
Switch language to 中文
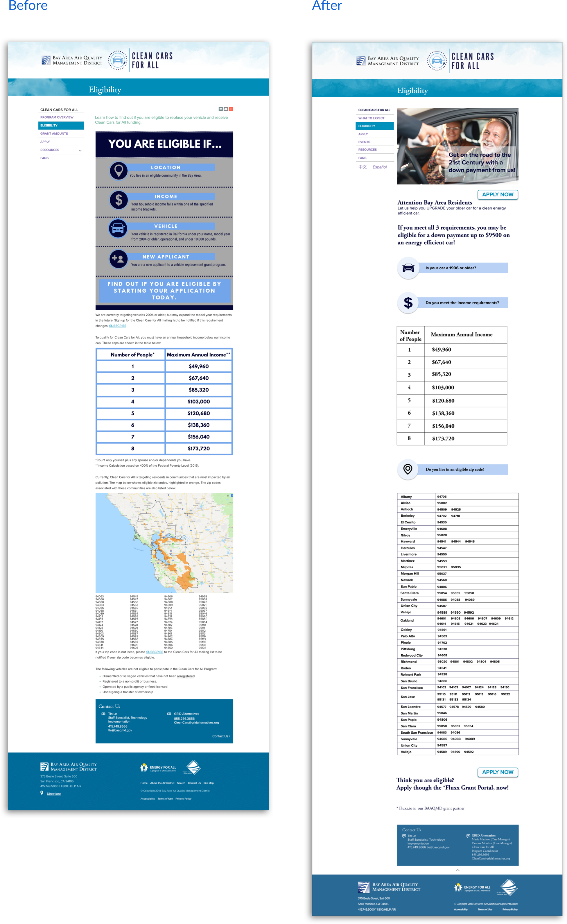[363, 167]
